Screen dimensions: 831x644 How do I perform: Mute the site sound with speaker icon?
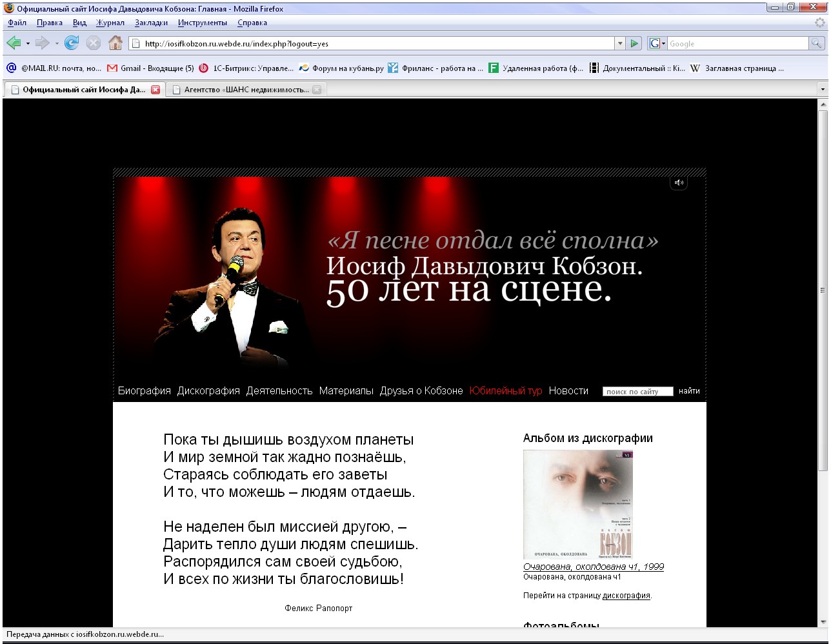pyautogui.click(x=679, y=183)
